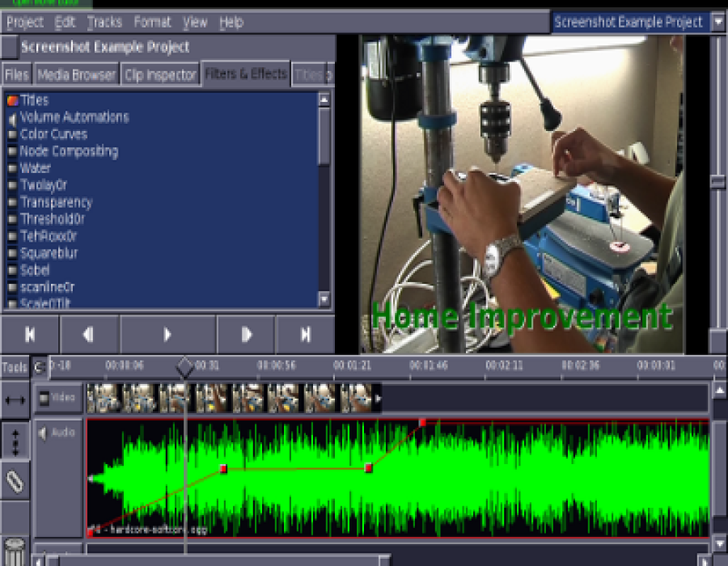The image size is (728, 566).
Task: Select the Threshold0r effect
Action: click(53, 219)
